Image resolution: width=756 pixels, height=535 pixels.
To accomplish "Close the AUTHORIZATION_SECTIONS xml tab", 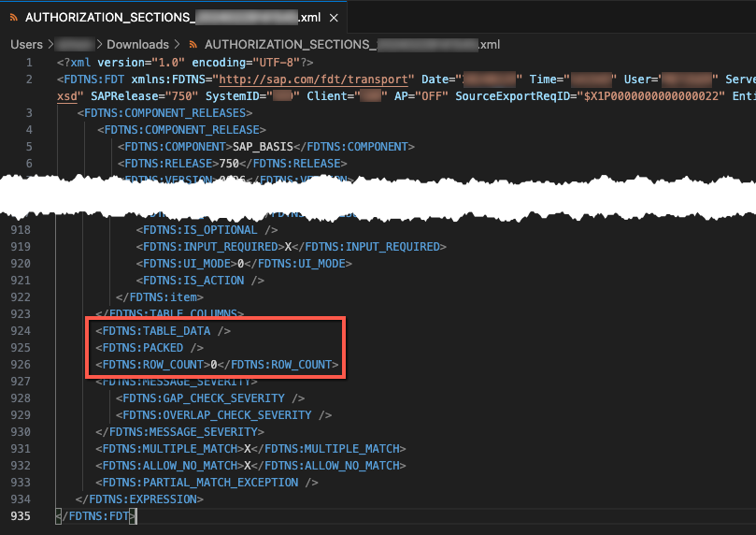I will (x=335, y=18).
